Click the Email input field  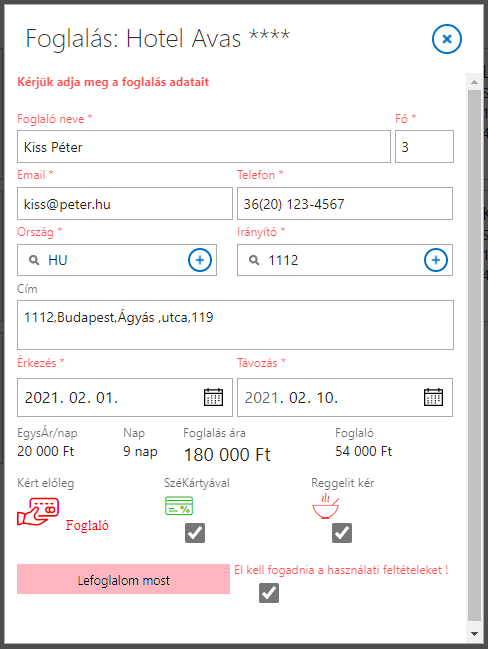pos(125,204)
